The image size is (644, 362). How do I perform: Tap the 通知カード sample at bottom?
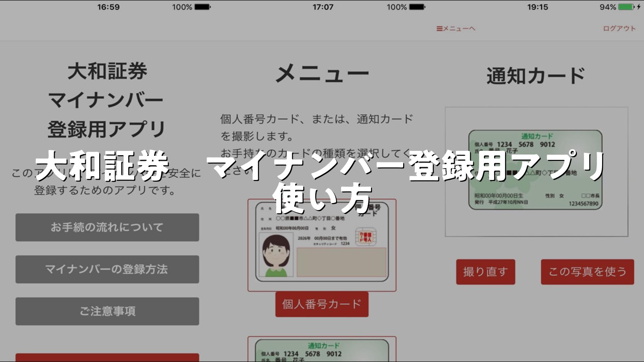tap(322, 350)
